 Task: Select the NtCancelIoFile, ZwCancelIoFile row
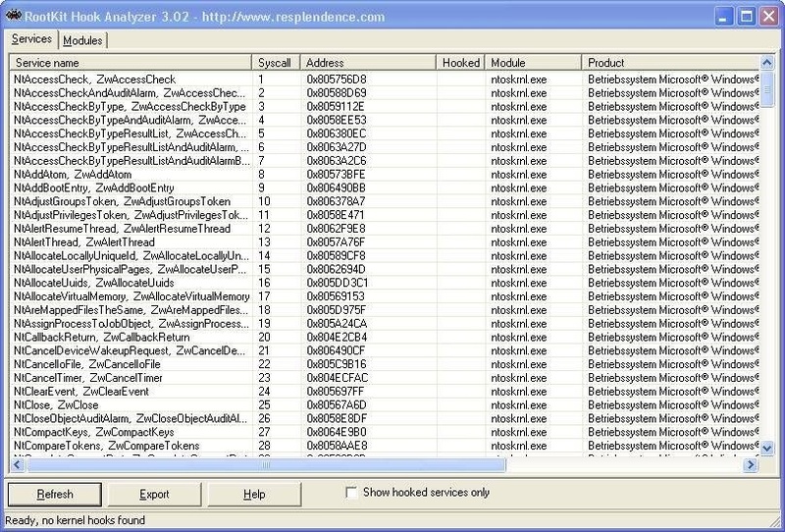pos(385,364)
